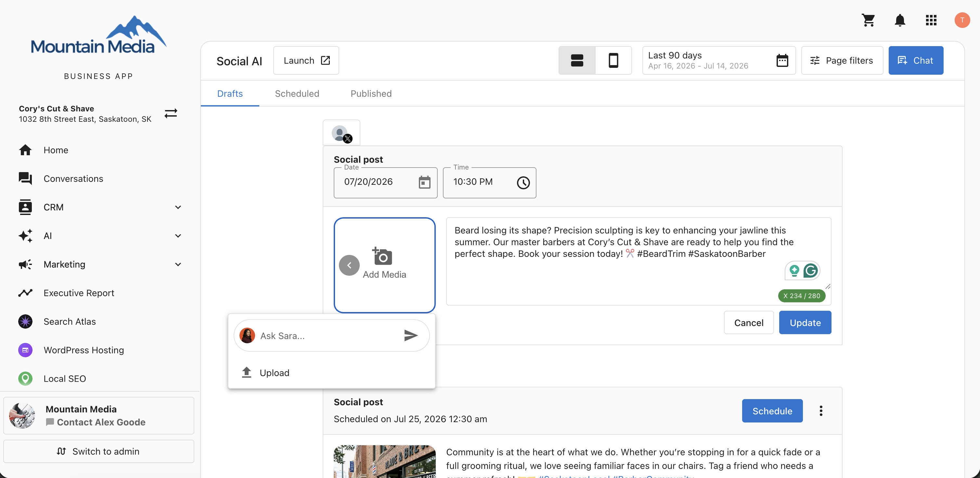Select the Published tab

pos(371,94)
